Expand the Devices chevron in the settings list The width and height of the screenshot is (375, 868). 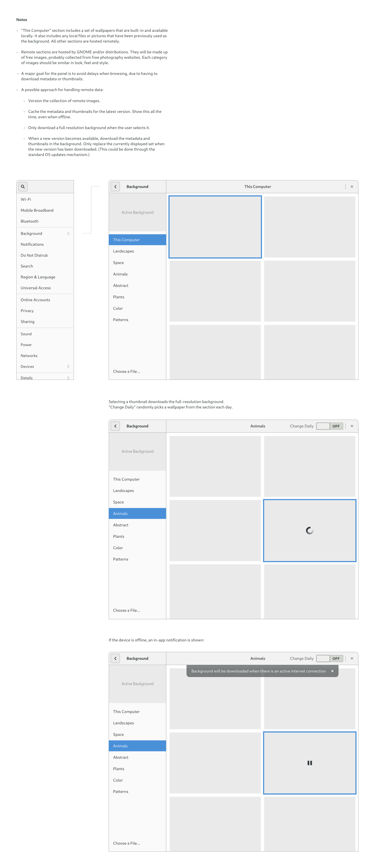[68, 367]
